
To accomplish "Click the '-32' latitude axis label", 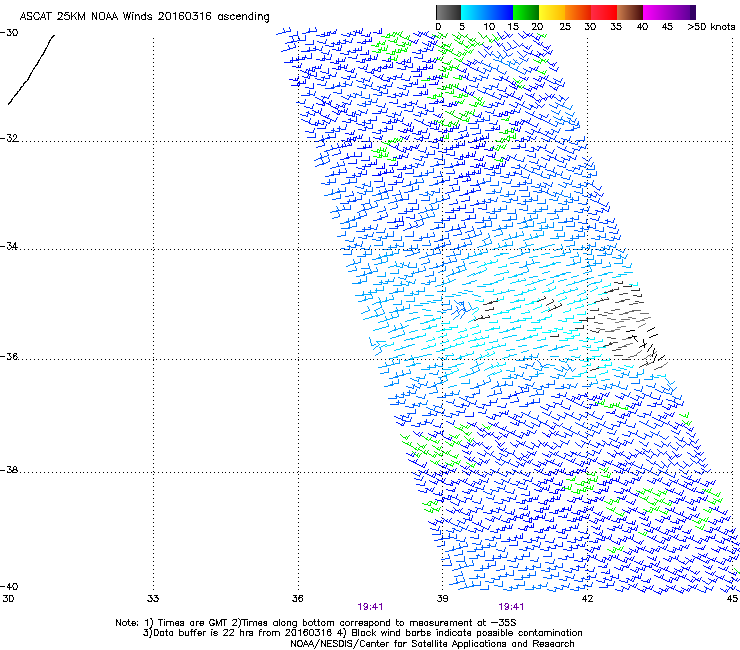I will pyautogui.click(x=9, y=138).
